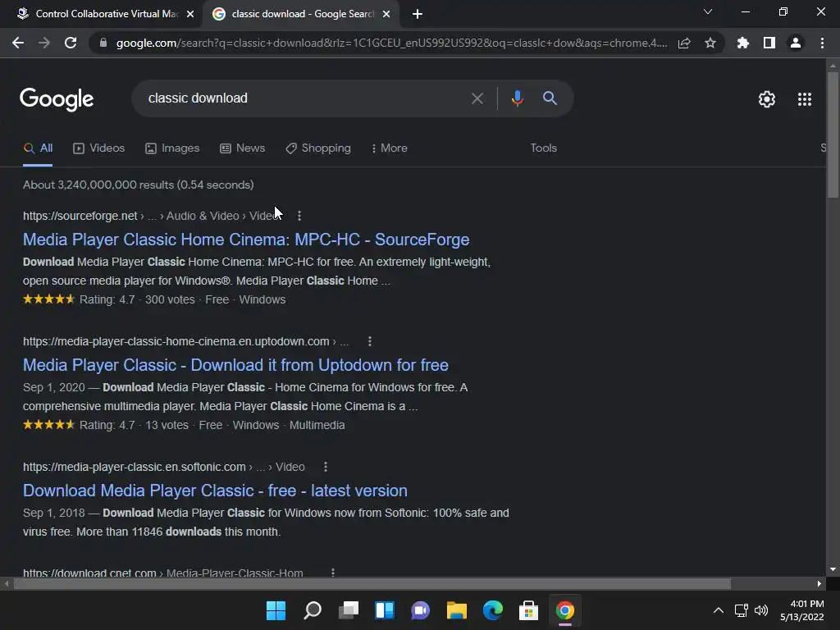Viewport: 840px width, 630px height.
Task: Expand the tab search dropdown arrow
Action: point(708,11)
